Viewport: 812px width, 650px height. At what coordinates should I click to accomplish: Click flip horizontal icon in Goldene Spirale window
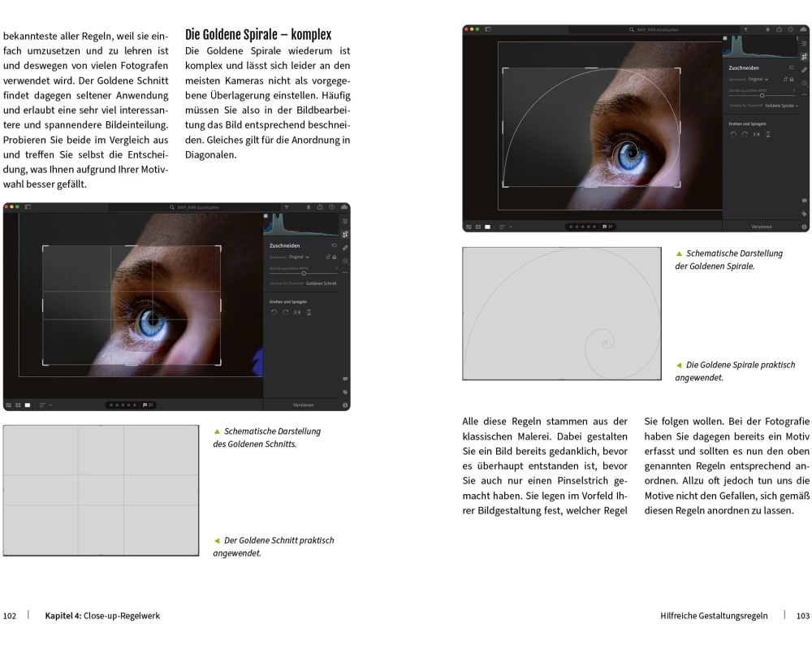(x=756, y=134)
